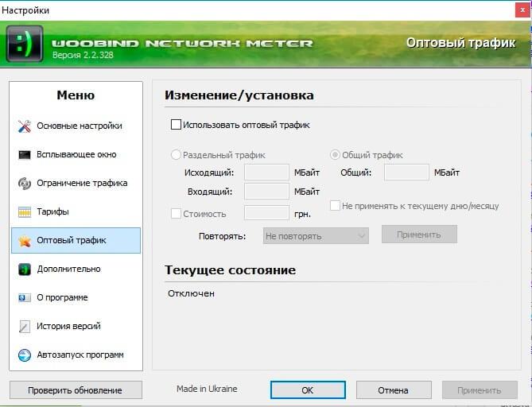The image size is (532, 407).
Task: Click the wrench icon for Основные настройки
Action: click(x=24, y=126)
